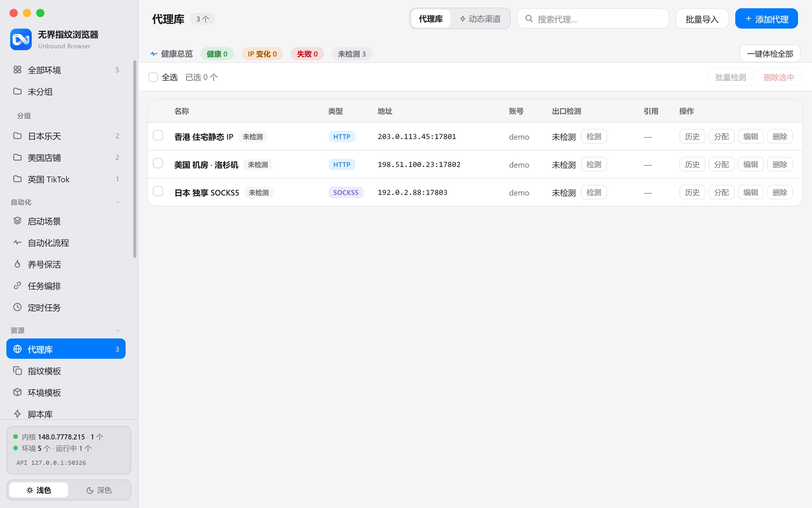
Task: Click the 脚本库 lightning icon
Action: point(17,414)
